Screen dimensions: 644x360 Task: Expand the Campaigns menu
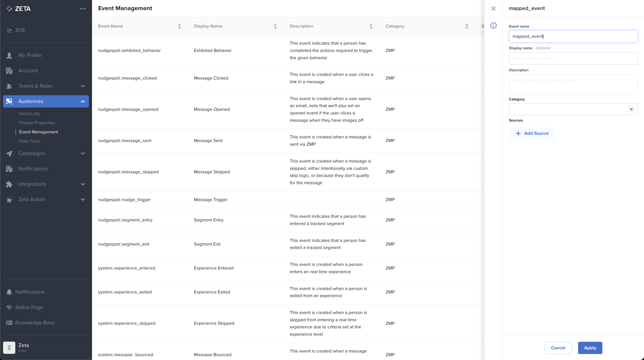(83, 154)
